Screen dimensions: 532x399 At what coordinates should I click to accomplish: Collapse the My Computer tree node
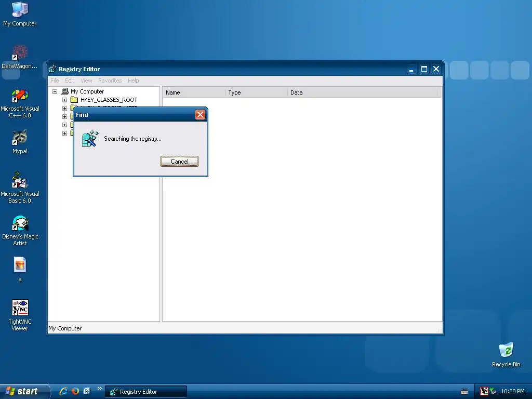click(x=55, y=91)
